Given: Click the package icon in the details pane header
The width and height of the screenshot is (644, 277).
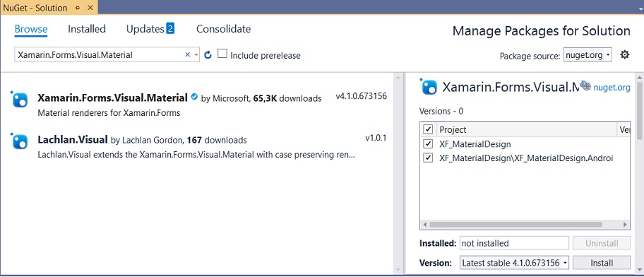Looking at the screenshot, I should (429, 87).
